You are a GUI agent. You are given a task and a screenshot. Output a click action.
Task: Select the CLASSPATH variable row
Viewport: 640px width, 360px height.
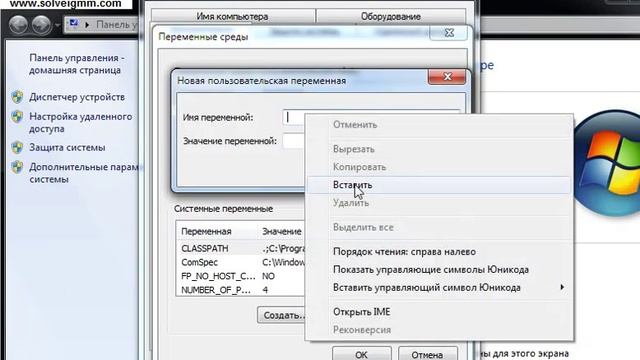[241, 249]
